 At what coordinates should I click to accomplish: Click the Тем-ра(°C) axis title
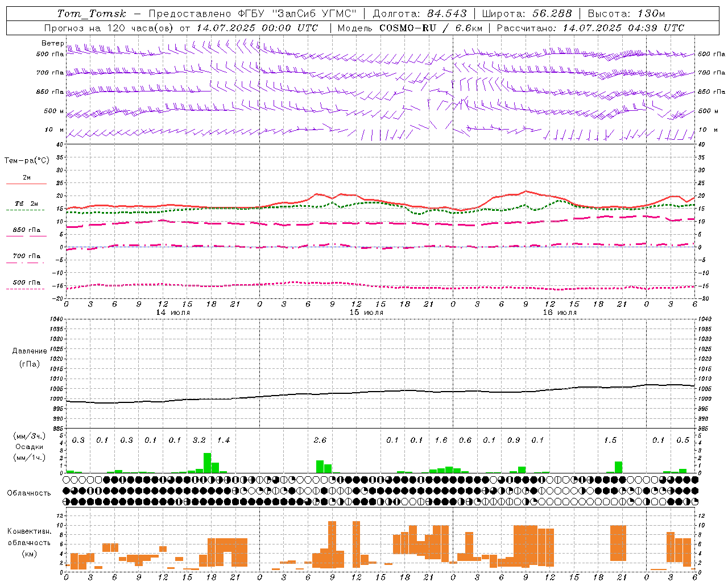pos(27,160)
